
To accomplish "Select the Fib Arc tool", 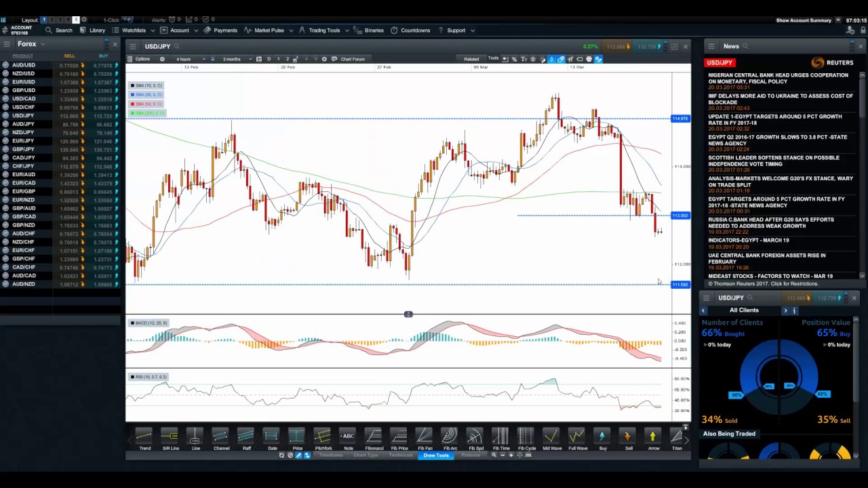I will 450,439.
